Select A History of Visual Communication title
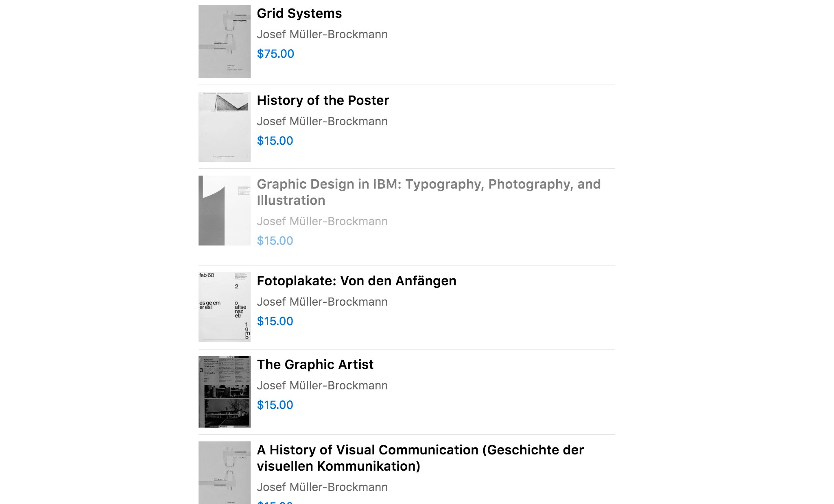This screenshot has height=504, width=834. coord(420,458)
